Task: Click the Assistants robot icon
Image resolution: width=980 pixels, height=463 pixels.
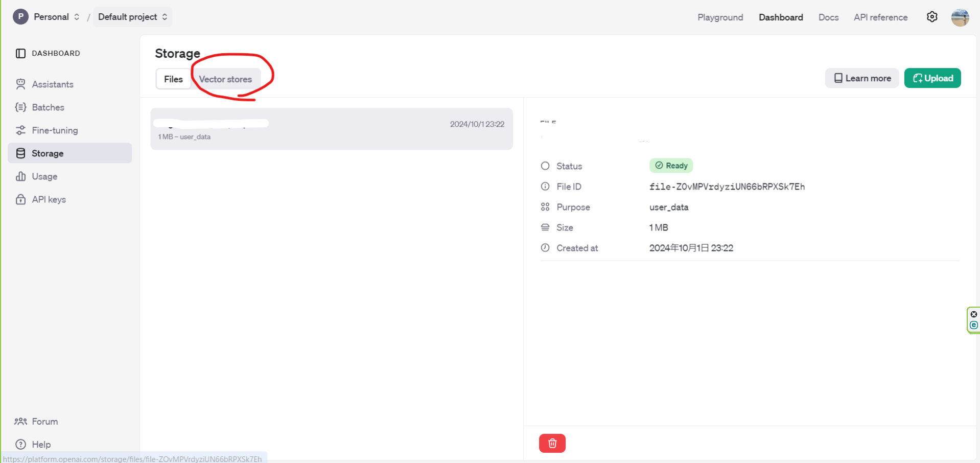Action: click(20, 84)
